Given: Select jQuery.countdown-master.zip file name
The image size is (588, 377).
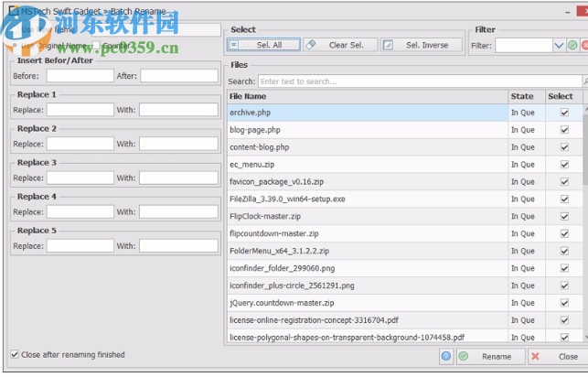Looking at the screenshot, I should (282, 303).
